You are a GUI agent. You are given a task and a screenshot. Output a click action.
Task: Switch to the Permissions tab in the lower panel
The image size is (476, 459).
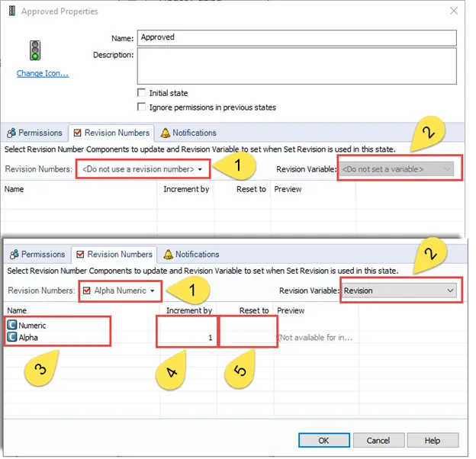pyautogui.click(x=37, y=255)
